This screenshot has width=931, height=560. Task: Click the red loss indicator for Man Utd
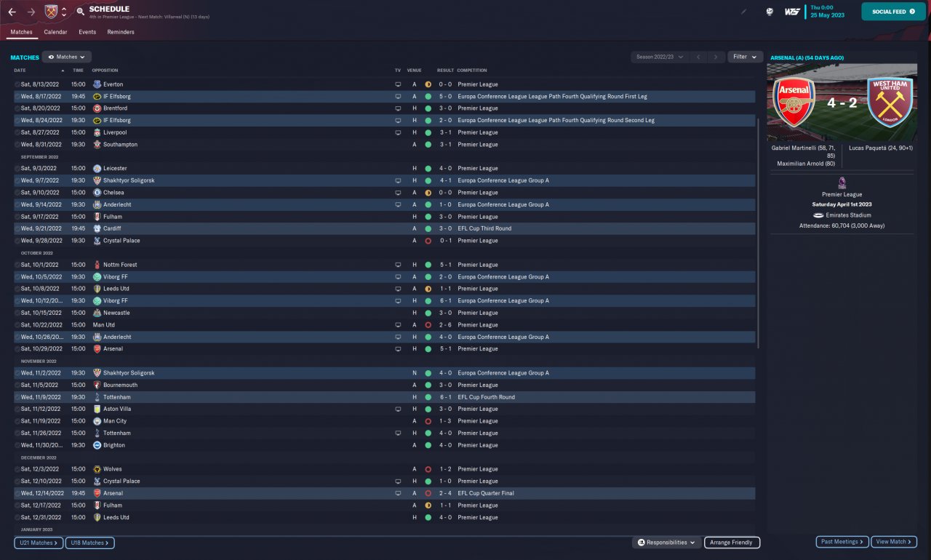428,325
